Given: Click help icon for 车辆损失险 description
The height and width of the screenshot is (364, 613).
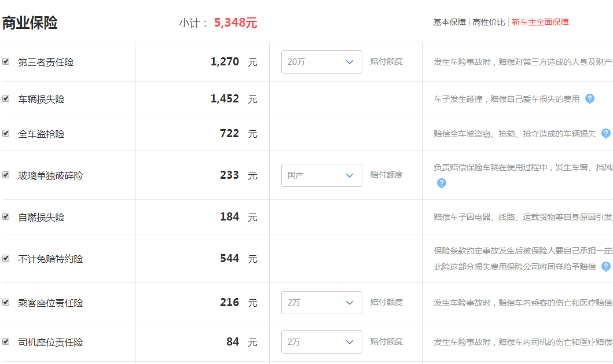Looking at the screenshot, I should [589, 99].
